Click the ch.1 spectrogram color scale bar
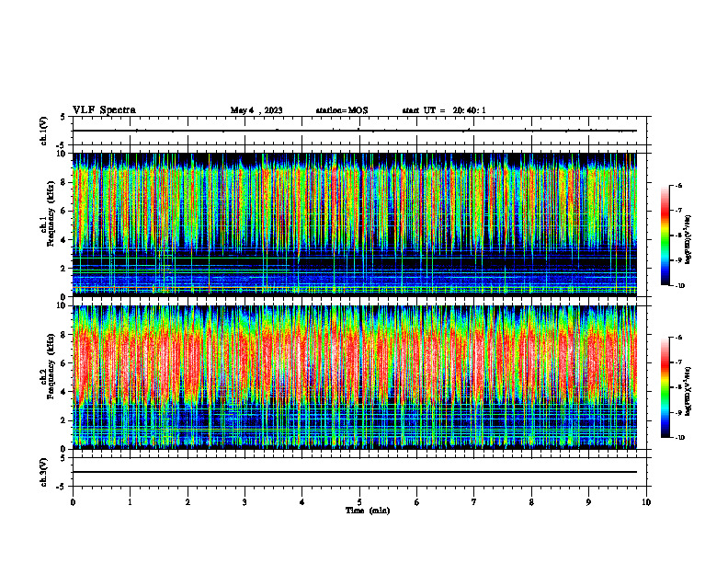728x563 pixels. (x=665, y=236)
